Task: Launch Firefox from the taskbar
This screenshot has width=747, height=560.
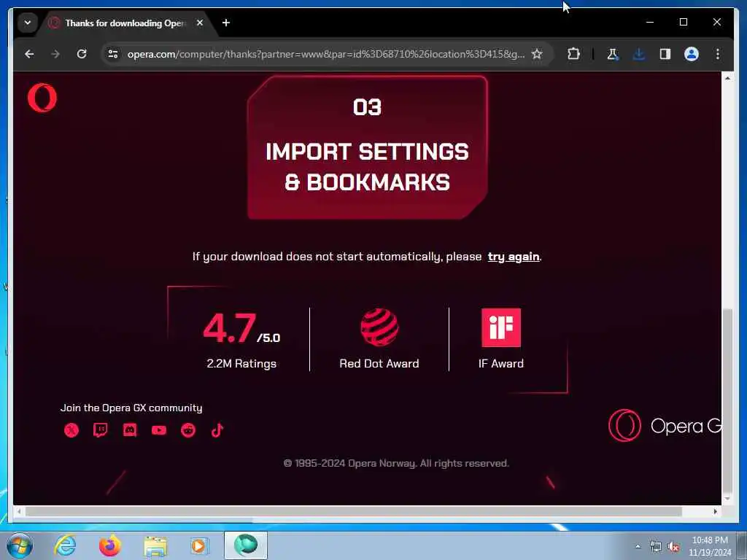Action: (110, 545)
